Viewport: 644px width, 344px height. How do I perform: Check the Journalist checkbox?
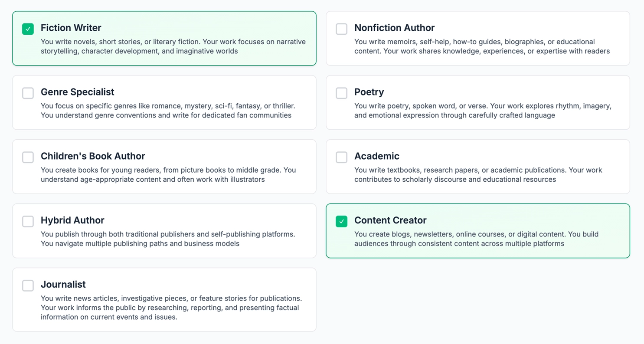click(x=28, y=286)
